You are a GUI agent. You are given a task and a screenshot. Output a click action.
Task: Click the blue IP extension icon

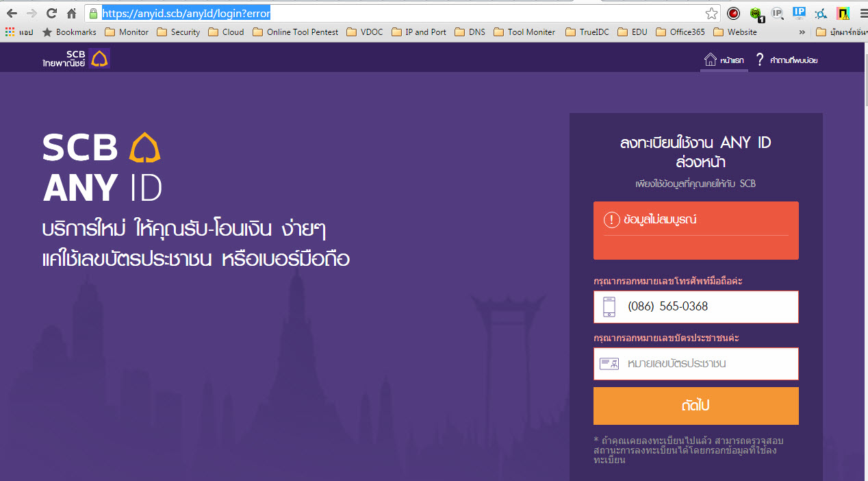(x=799, y=12)
